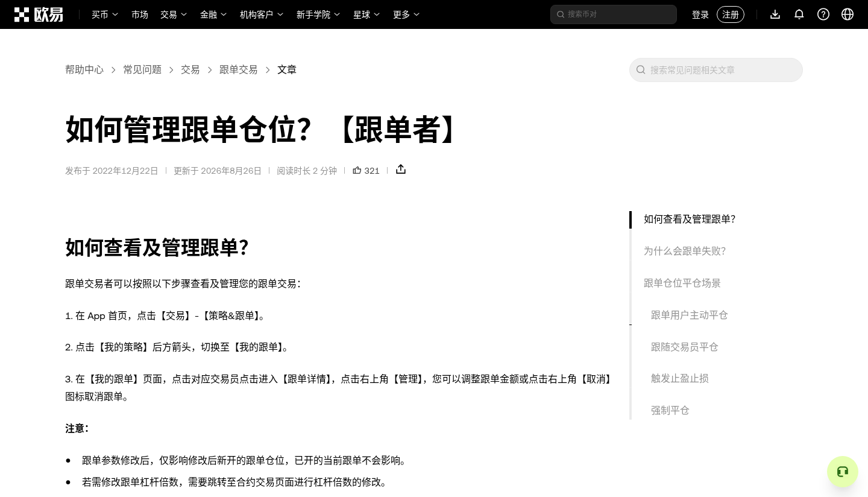The height and width of the screenshot is (497, 868).
Task: Expand the 星球 dropdown menu
Action: [x=366, y=14]
